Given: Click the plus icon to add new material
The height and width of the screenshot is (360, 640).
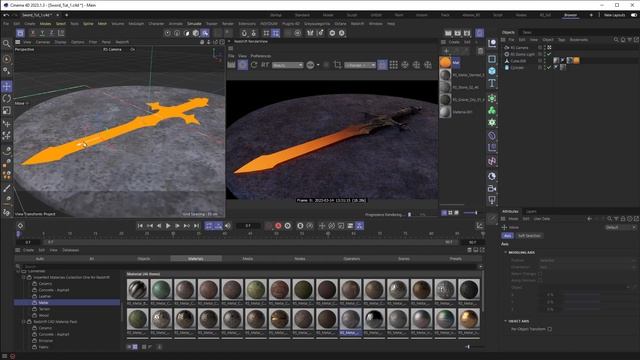Looking at the screenshot, I should coord(446,51).
